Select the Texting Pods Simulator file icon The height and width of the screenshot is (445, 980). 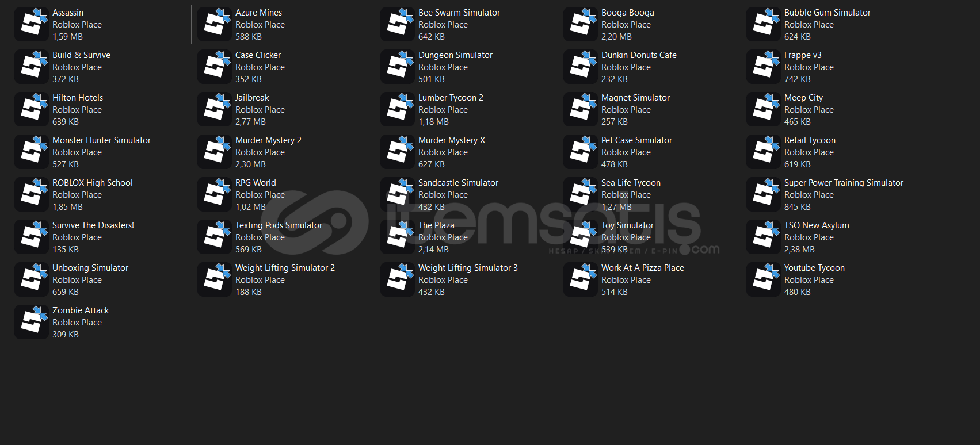[x=215, y=237]
